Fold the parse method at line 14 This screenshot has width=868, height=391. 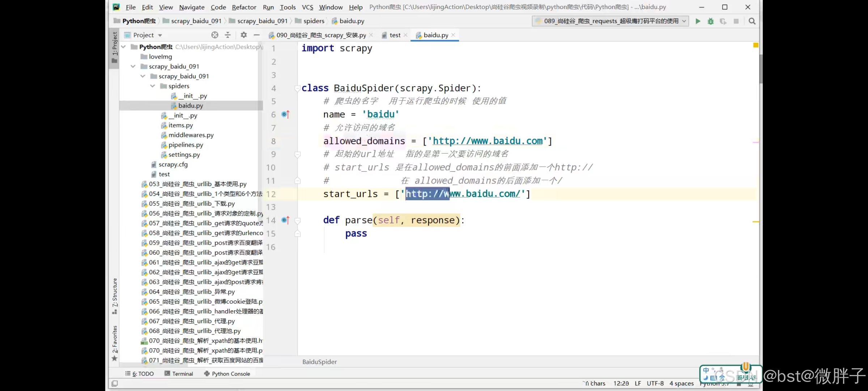click(297, 220)
